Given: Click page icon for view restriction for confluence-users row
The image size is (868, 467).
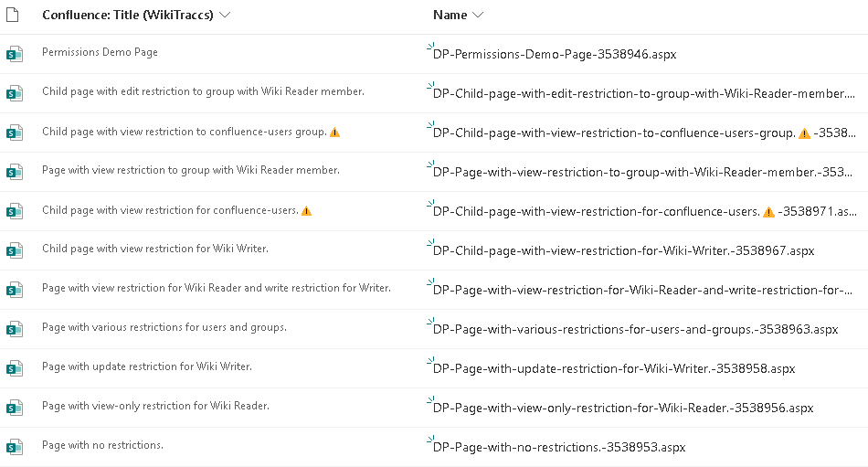Looking at the screenshot, I should pos(15,212).
